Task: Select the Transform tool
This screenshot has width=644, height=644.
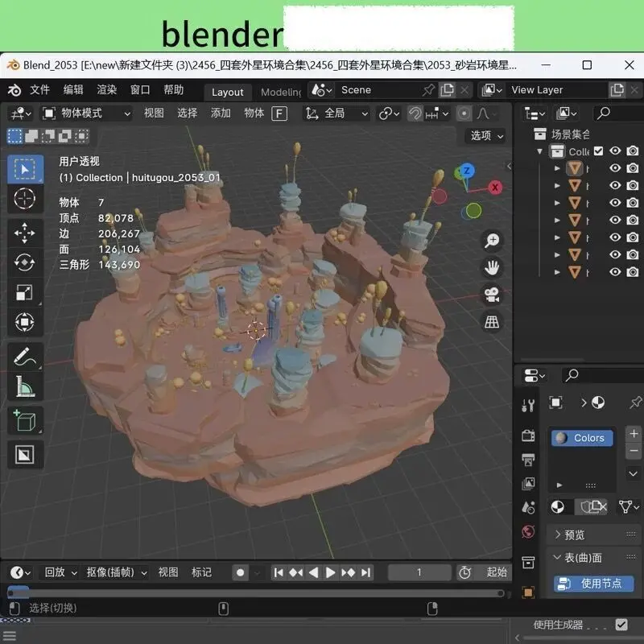Action: coord(25,322)
